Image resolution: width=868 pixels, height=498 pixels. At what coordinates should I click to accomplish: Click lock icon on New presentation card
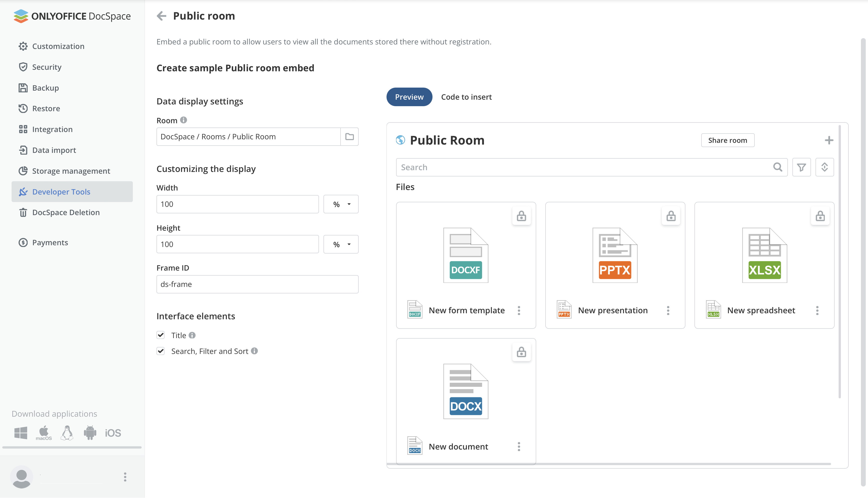pyautogui.click(x=671, y=216)
